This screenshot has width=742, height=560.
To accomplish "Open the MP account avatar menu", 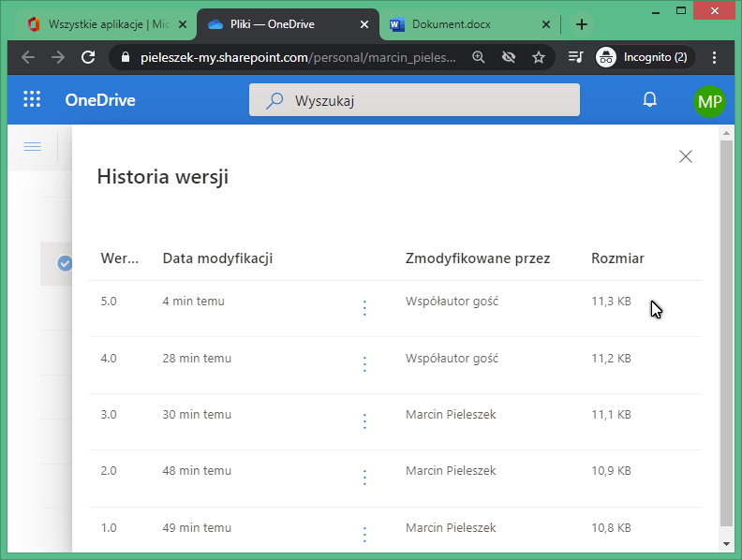I will [709, 101].
